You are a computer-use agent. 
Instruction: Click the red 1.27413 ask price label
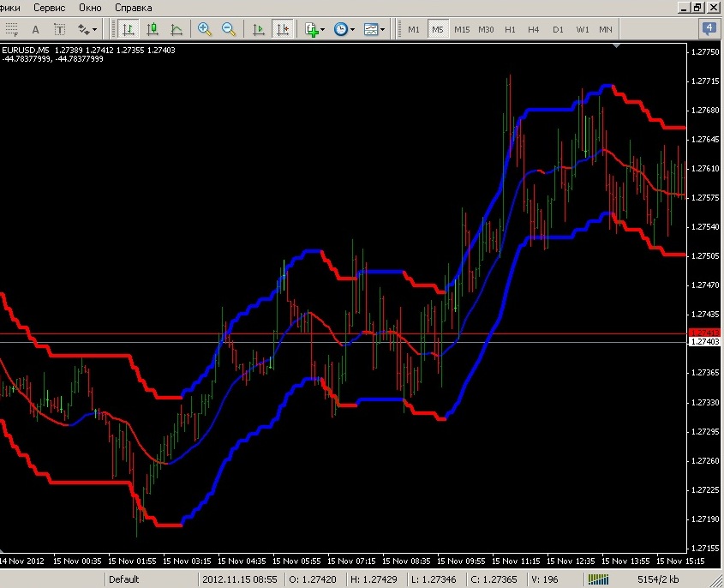pyautogui.click(x=704, y=333)
